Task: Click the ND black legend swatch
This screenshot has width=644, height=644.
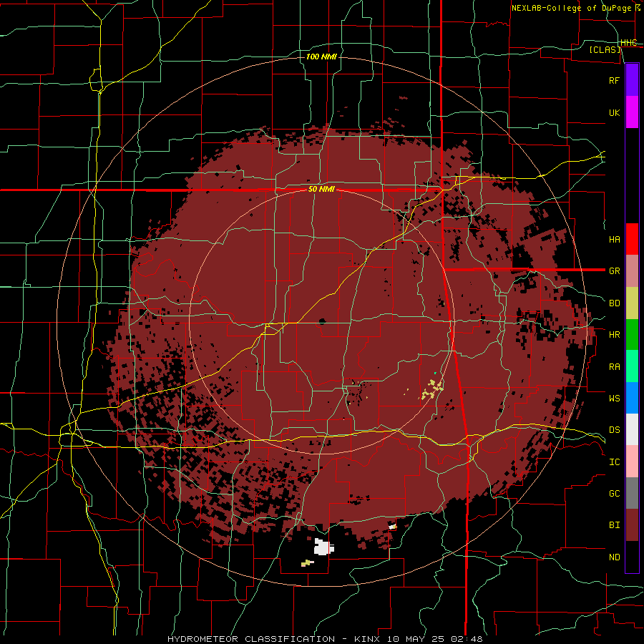Action: [x=632, y=557]
